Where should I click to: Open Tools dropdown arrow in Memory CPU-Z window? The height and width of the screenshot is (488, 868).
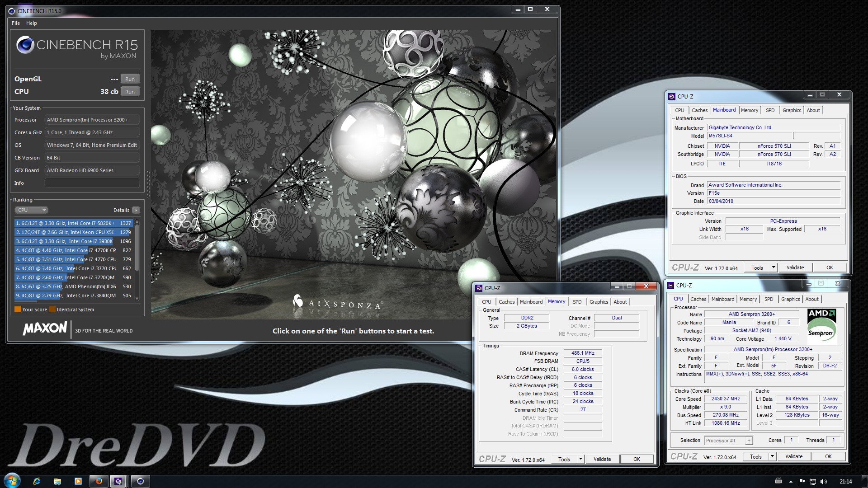click(580, 459)
